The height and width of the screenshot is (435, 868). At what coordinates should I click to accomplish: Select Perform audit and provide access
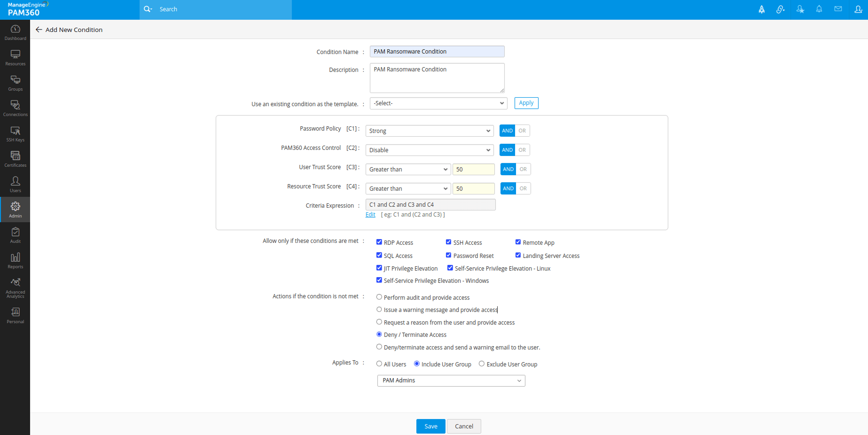point(379,297)
